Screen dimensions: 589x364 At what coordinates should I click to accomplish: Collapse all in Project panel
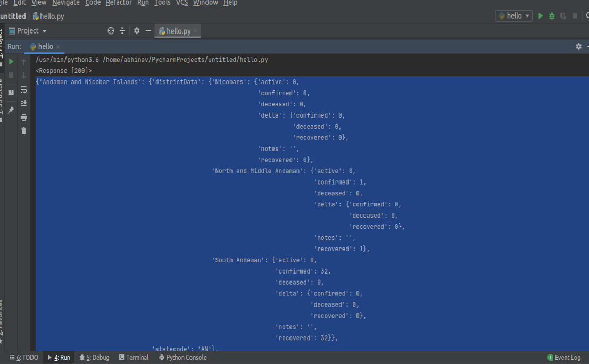click(122, 30)
